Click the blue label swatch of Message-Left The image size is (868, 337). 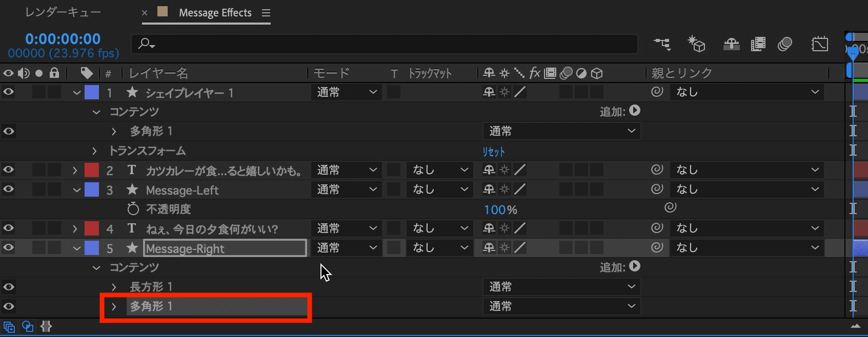tap(92, 189)
